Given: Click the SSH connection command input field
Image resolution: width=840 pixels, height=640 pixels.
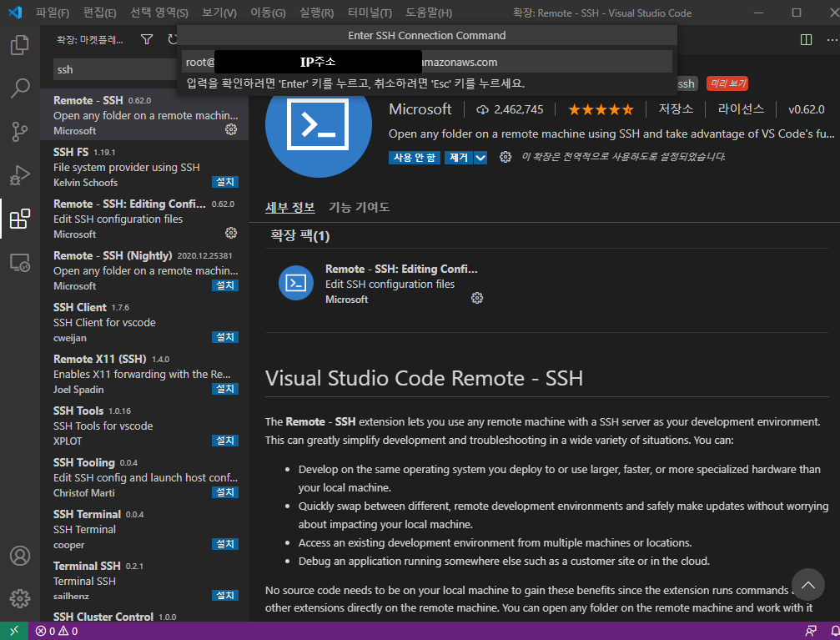Looking at the screenshot, I should (426, 62).
